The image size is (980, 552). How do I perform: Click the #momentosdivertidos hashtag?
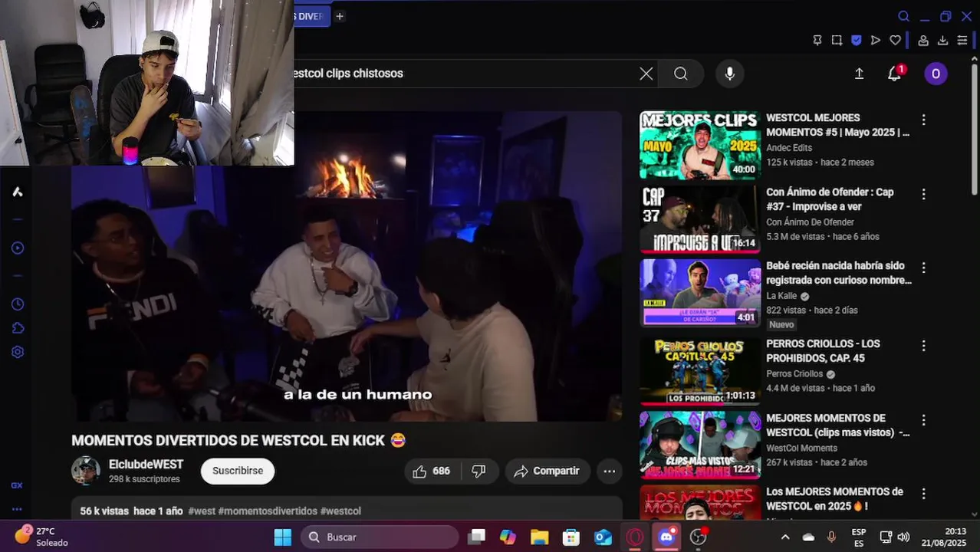click(x=268, y=511)
